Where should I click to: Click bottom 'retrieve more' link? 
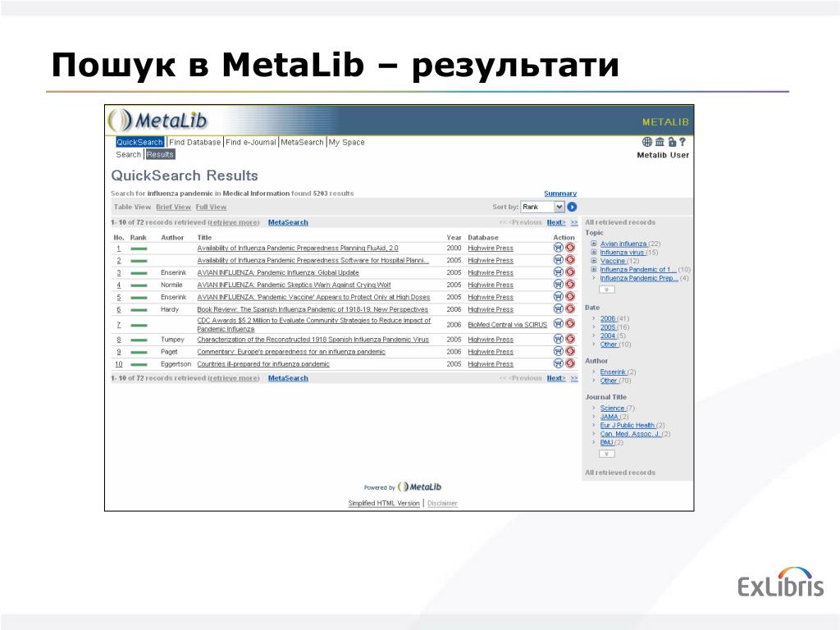[234, 378]
